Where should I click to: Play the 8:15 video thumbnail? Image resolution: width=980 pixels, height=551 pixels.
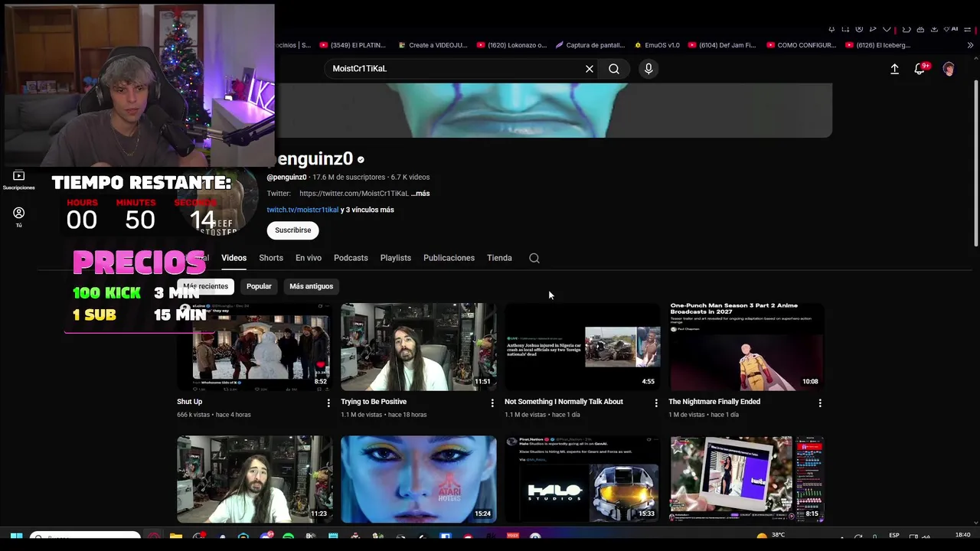(x=746, y=479)
